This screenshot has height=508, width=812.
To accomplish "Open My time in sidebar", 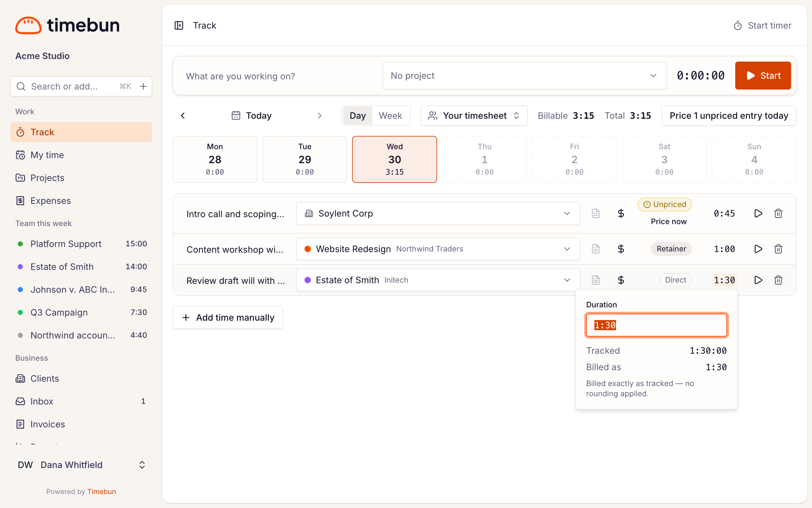I will coord(81,155).
